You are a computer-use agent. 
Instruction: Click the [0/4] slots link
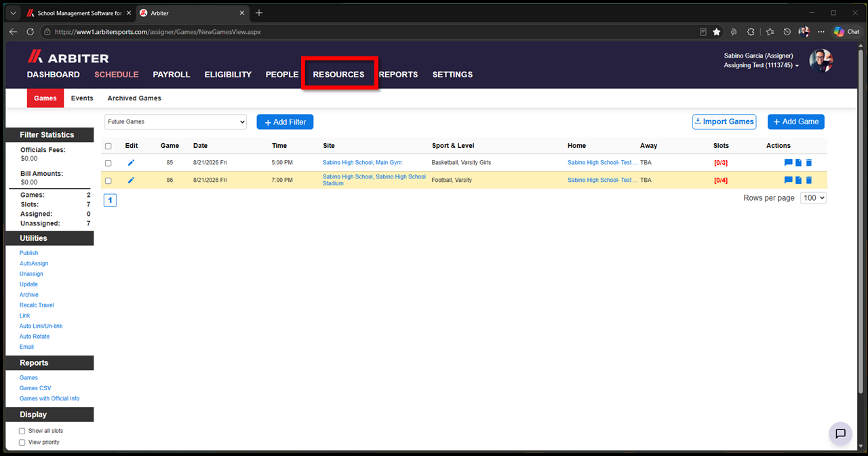(721, 180)
